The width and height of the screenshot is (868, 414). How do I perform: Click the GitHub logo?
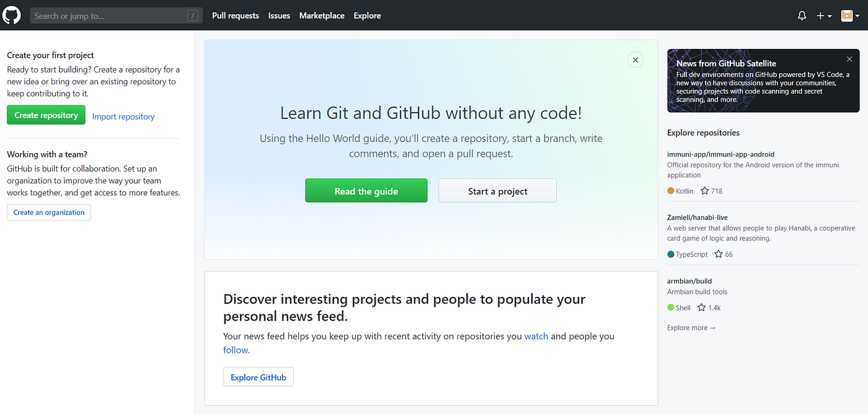point(12,15)
